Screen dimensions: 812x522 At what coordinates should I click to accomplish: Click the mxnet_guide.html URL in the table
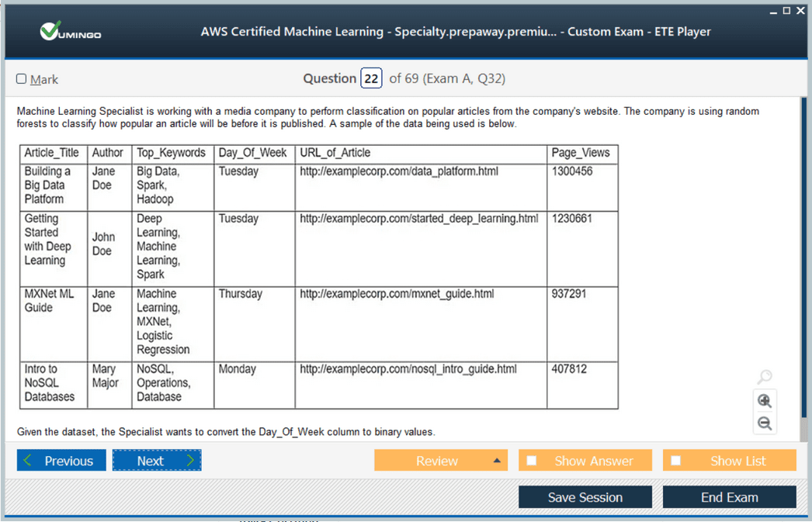tap(397, 294)
